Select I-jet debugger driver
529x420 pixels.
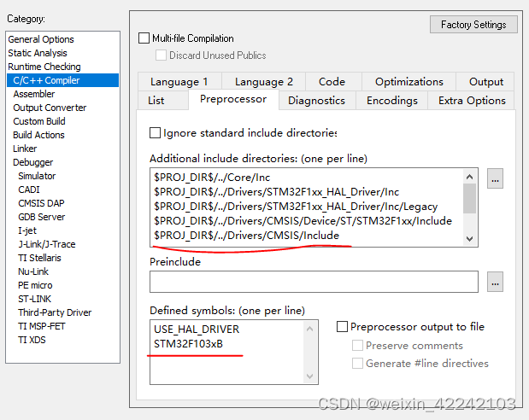pyautogui.click(x=62, y=230)
